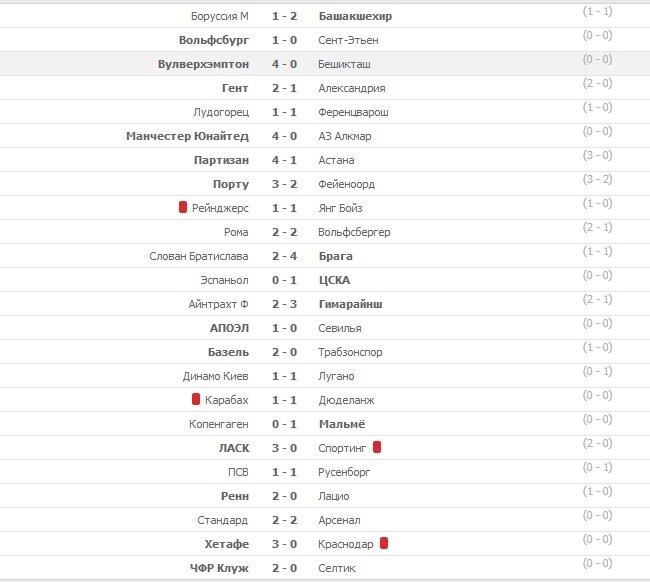The width and height of the screenshot is (650, 582).
Task: Click the red card icon next to Спортинг
Action: tap(377, 447)
